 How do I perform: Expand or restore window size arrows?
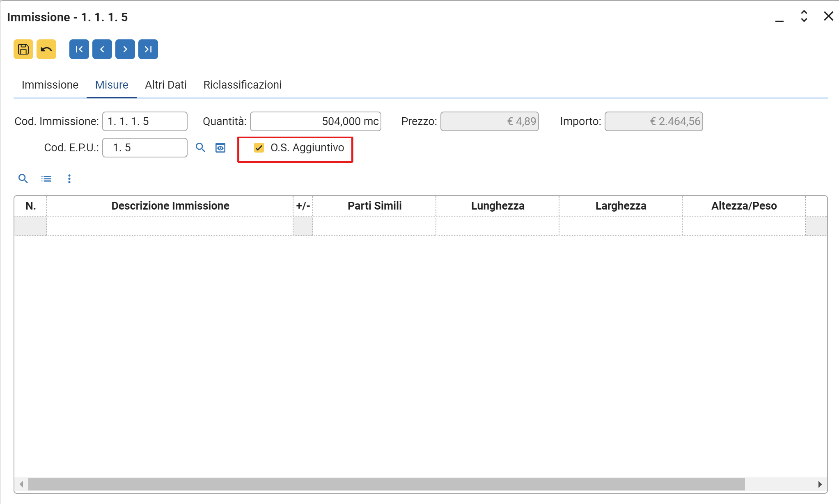click(804, 16)
